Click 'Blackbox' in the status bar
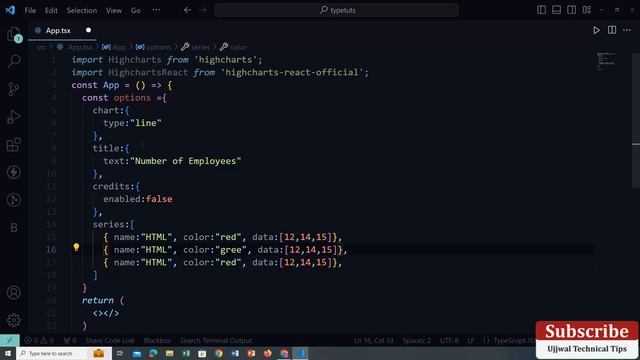 157,340
